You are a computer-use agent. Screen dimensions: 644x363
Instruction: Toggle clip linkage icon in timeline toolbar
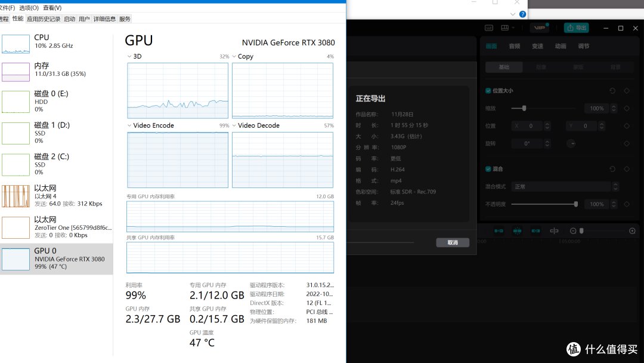pos(535,231)
